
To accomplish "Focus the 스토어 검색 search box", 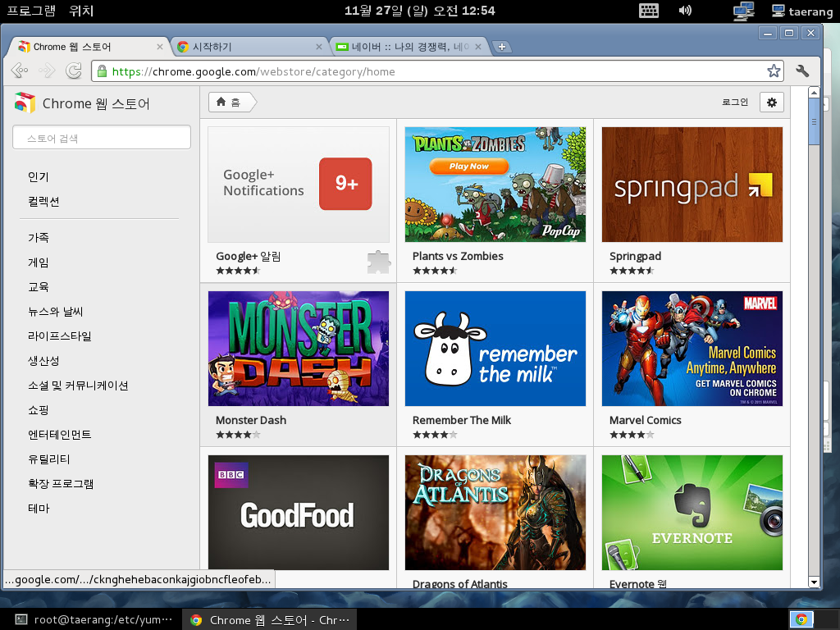I will pyautogui.click(x=102, y=138).
